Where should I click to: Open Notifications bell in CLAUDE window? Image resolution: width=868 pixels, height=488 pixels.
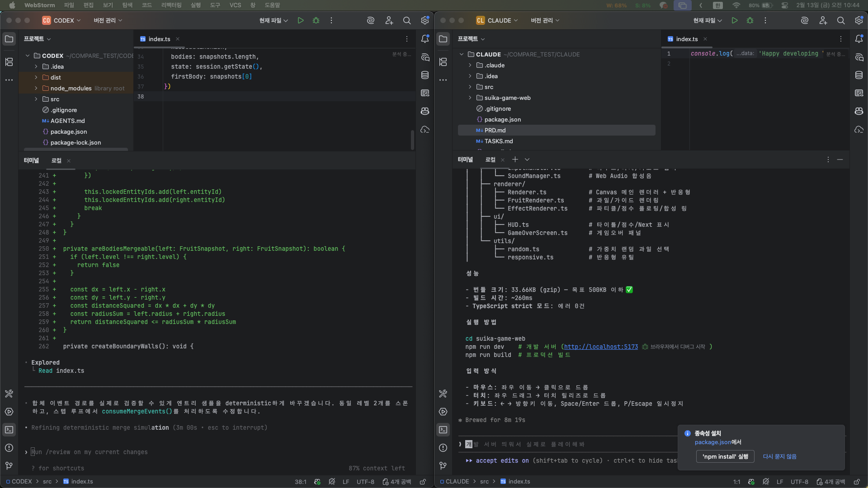(859, 39)
